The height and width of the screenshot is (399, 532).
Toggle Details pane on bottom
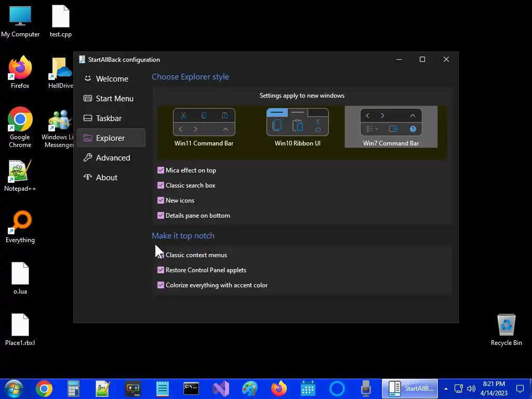(x=161, y=216)
